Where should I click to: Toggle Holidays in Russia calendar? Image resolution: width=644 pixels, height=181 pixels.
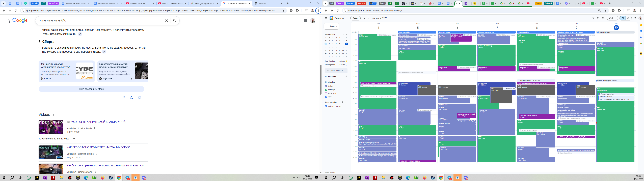click(326, 106)
